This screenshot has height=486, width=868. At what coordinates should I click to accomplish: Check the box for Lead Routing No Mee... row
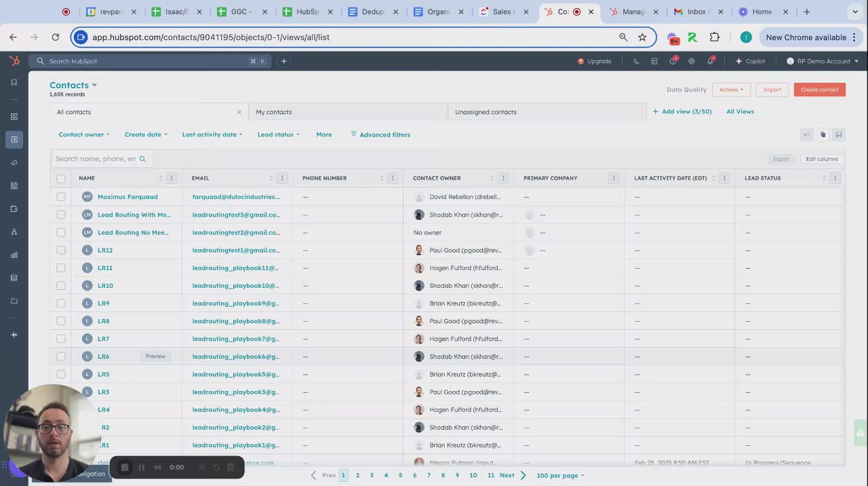coord(61,232)
